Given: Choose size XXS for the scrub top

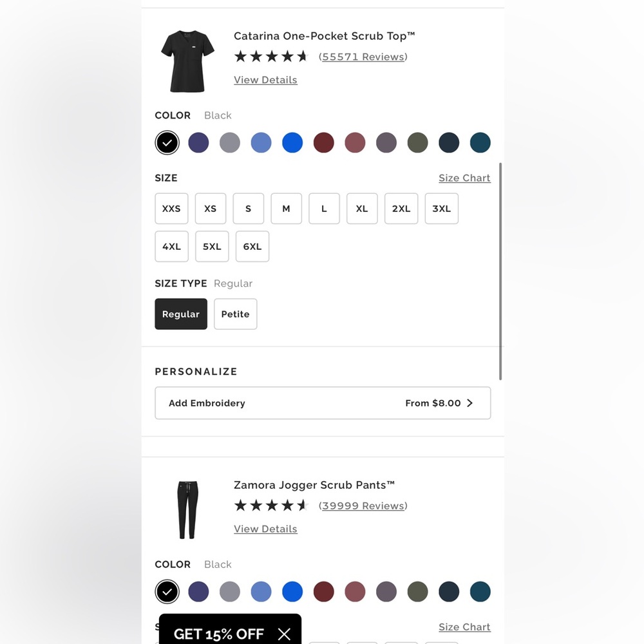Looking at the screenshot, I should tap(171, 209).
